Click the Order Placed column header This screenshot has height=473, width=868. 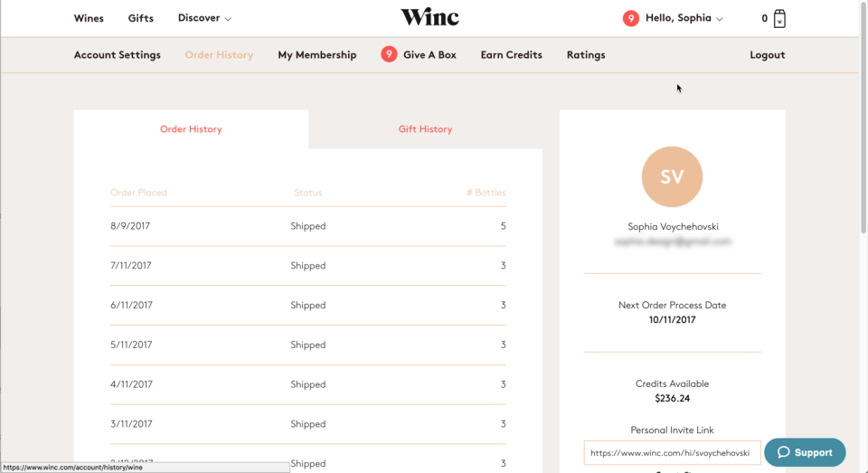click(x=138, y=193)
